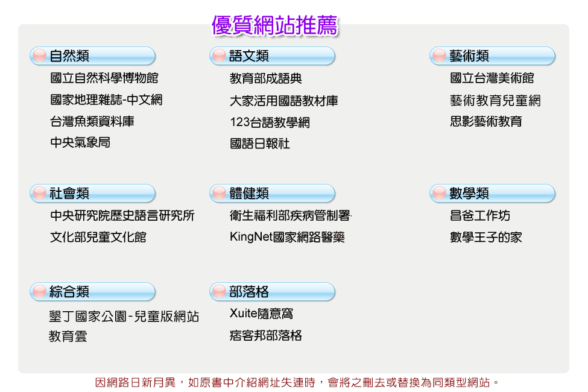Open 衛生福利部疾病管制署 link
Image resolution: width=588 pixels, height=392 pixels.
(x=291, y=215)
